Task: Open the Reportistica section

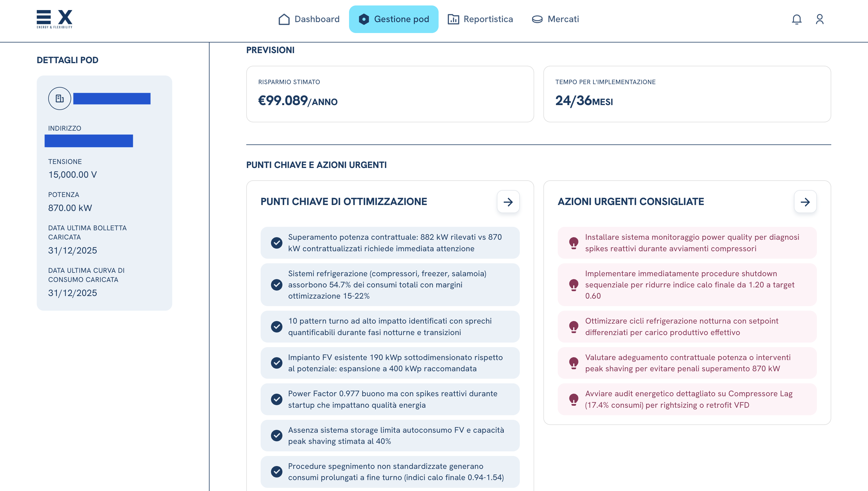Action: [x=488, y=19]
